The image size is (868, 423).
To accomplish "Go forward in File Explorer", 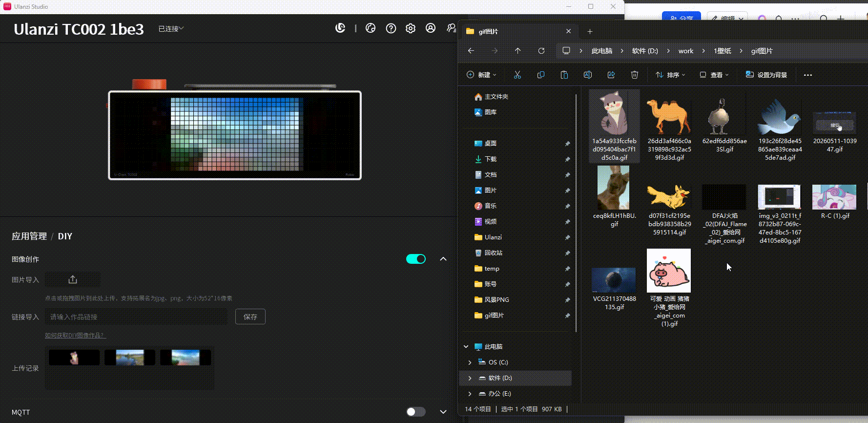I will [495, 51].
